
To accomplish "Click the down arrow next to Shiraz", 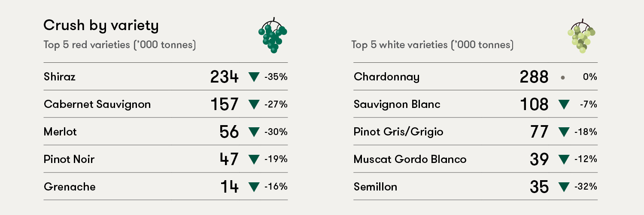I will click(x=254, y=77).
